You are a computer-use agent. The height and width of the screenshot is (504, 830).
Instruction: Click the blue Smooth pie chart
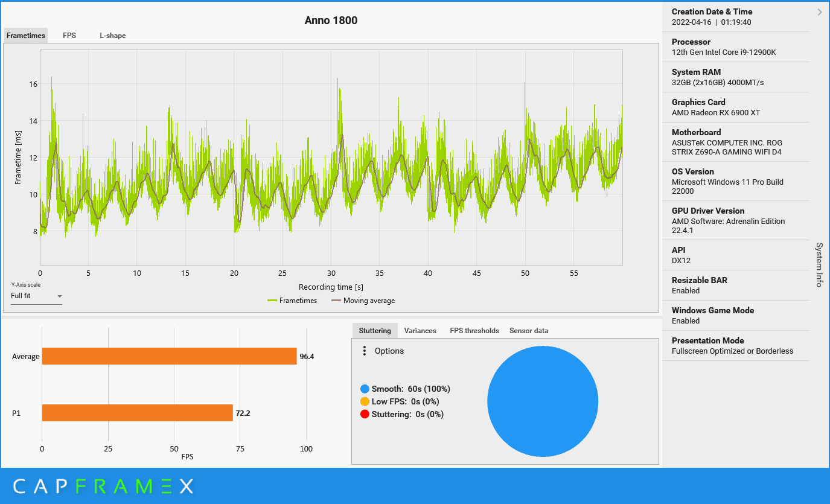point(543,401)
